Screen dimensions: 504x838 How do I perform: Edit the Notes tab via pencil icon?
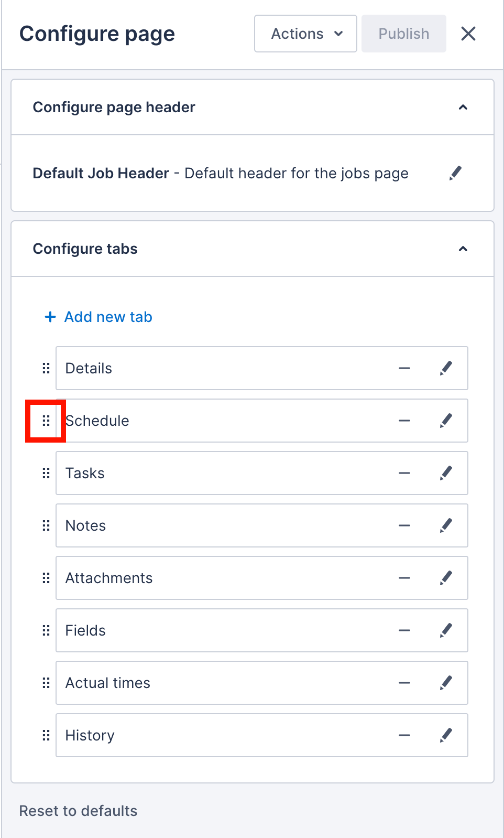pyautogui.click(x=446, y=525)
